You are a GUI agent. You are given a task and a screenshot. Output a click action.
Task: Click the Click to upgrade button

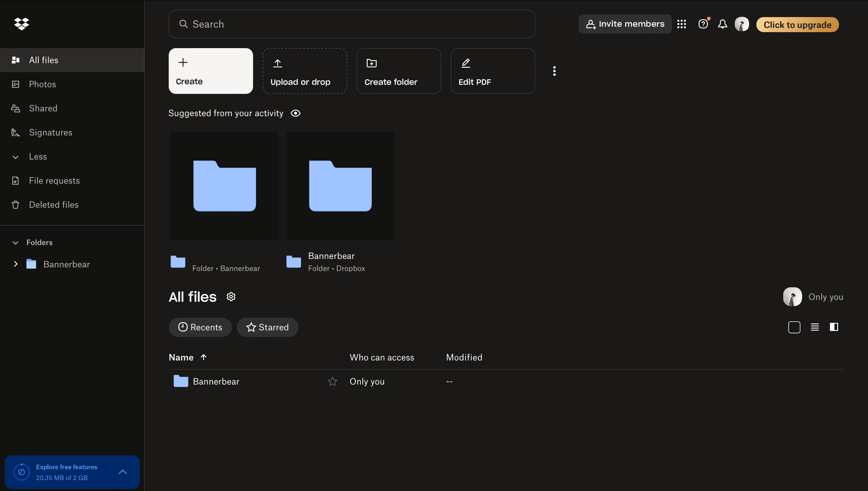click(x=797, y=24)
